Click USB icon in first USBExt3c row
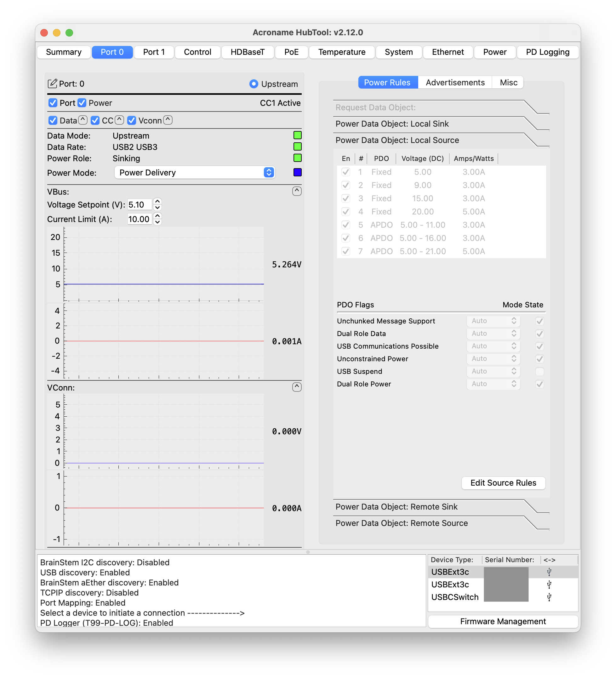The height and width of the screenshot is (679, 616). 549,572
